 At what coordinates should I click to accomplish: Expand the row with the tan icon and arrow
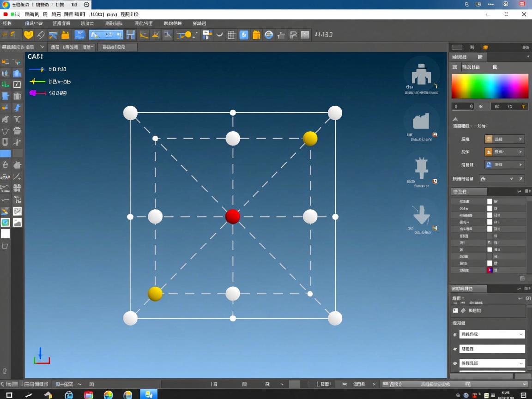504,139
